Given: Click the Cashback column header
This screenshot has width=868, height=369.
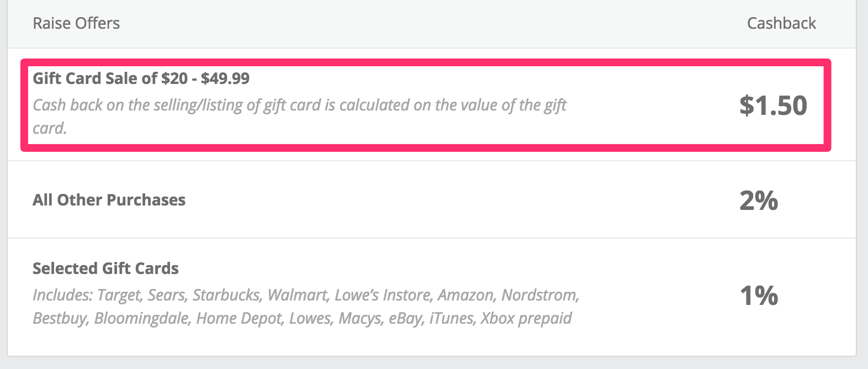Looking at the screenshot, I should pyautogui.click(x=781, y=23).
